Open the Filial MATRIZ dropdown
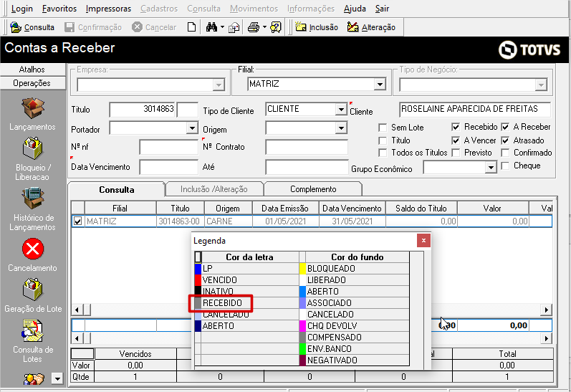 click(380, 84)
